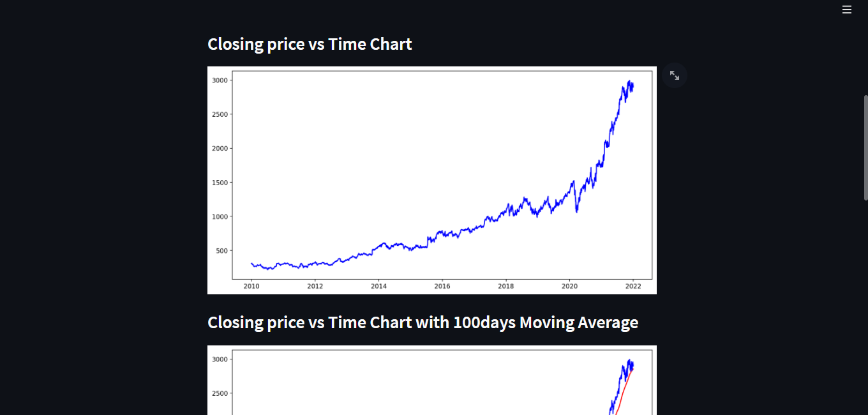The image size is (868, 415).
Task: Click the Closing price vs Time Chart heading
Action: pos(310,44)
